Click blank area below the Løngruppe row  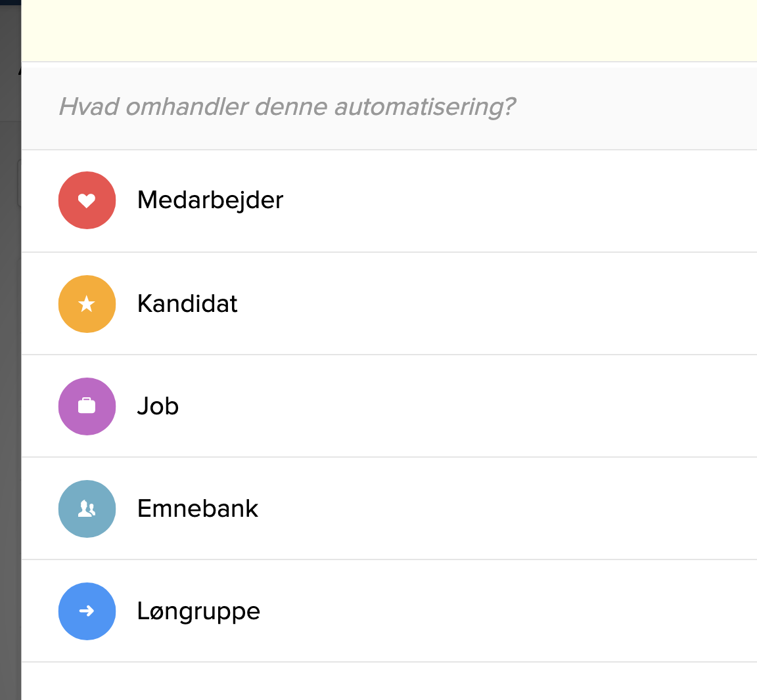point(388,682)
